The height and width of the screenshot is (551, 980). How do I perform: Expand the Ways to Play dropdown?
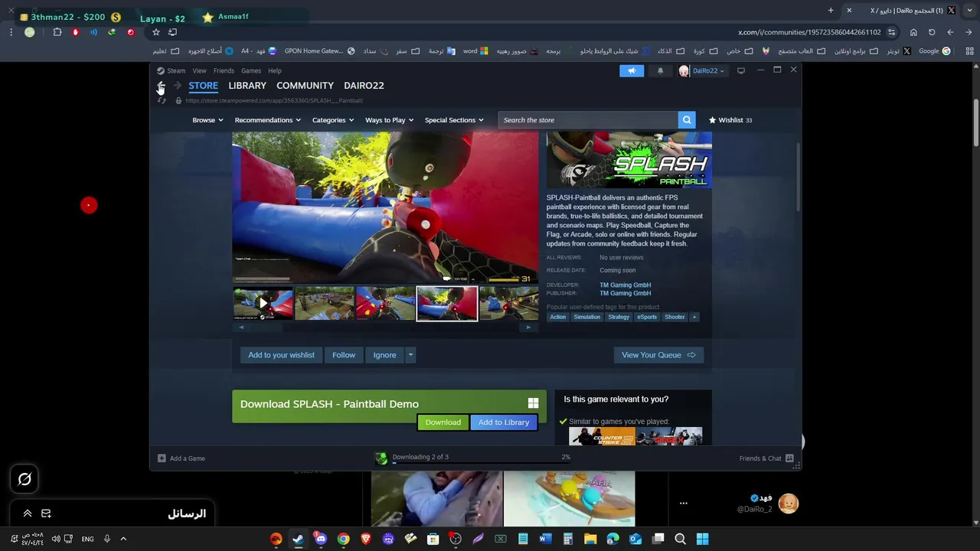pos(389,120)
